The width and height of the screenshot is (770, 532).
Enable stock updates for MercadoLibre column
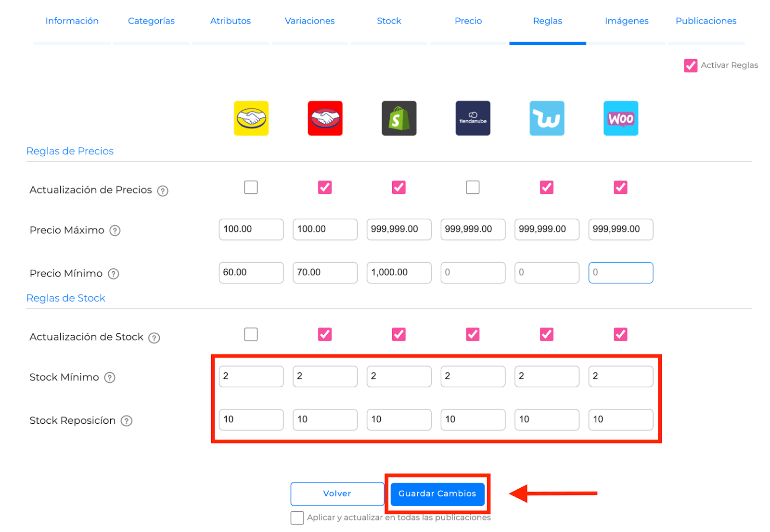pyautogui.click(x=251, y=334)
